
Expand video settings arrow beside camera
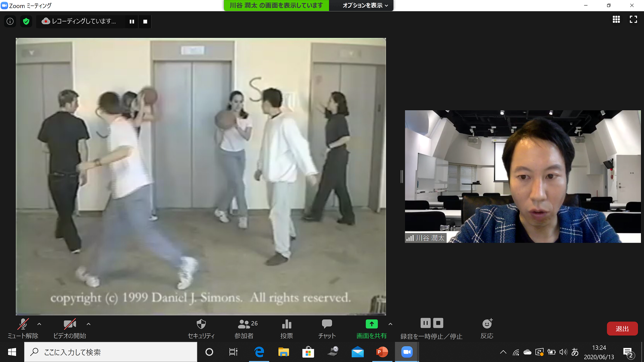coord(89,324)
